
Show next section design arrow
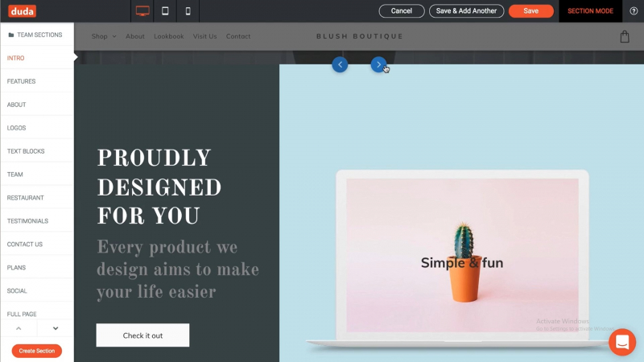[378, 64]
